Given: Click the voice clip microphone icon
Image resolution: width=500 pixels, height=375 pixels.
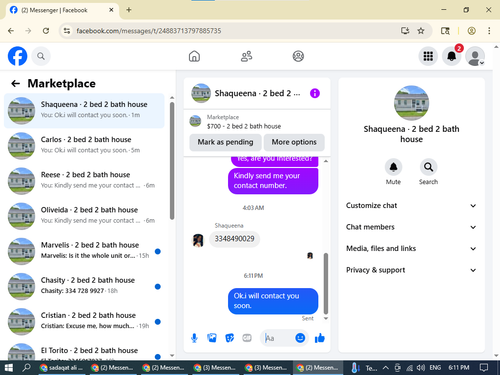Looking at the screenshot, I should [x=194, y=338].
